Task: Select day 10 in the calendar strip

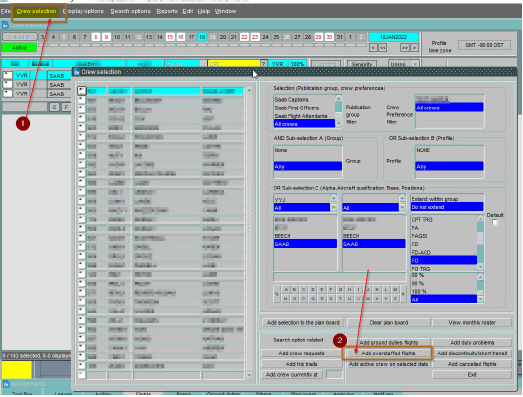Action: coord(117,37)
